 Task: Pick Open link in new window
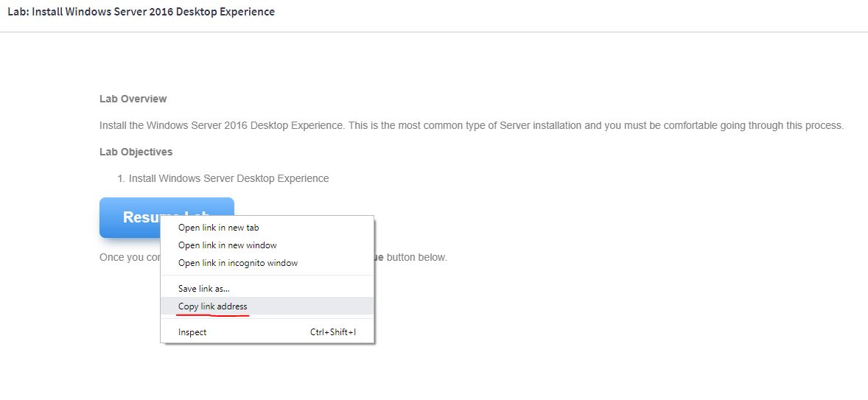(x=227, y=245)
